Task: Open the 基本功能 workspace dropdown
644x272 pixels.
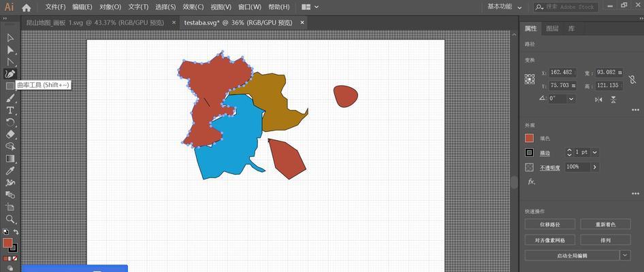Action: pyautogui.click(x=504, y=7)
